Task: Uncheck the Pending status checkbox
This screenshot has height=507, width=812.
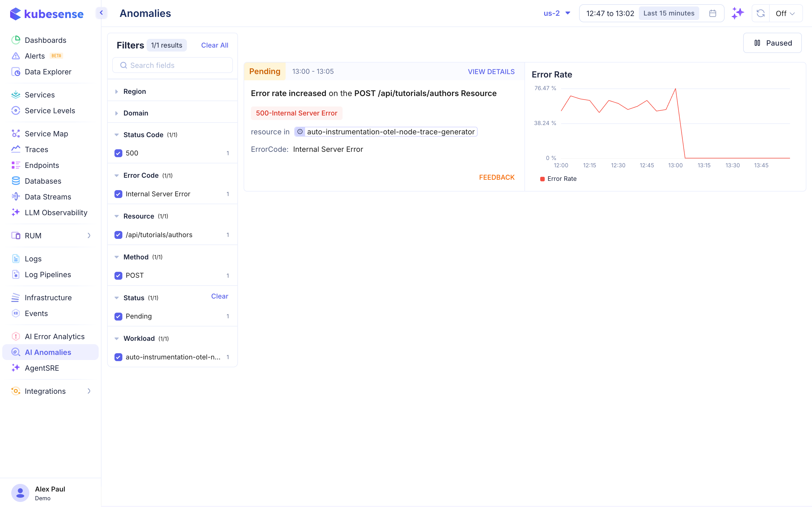Action: pyautogui.click(x=118, y=316)
